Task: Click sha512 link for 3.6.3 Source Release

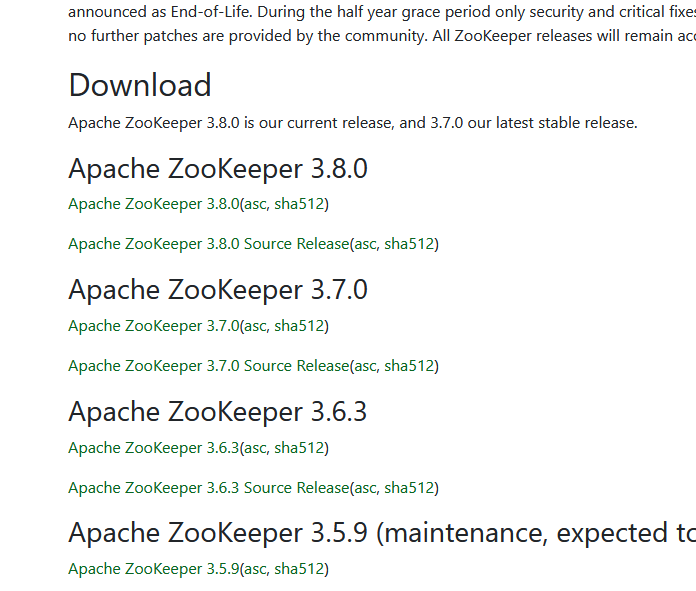Action: (x=409, y=488)
